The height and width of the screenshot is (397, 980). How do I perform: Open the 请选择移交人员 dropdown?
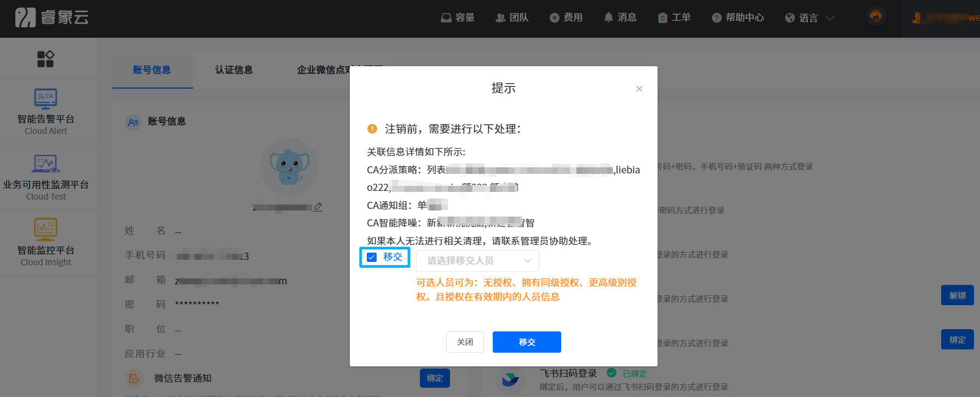pyautogui.click(x=477, y=261)
